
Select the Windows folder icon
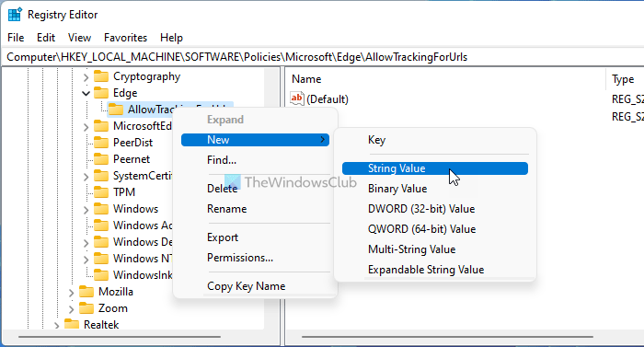coord(101,209)
